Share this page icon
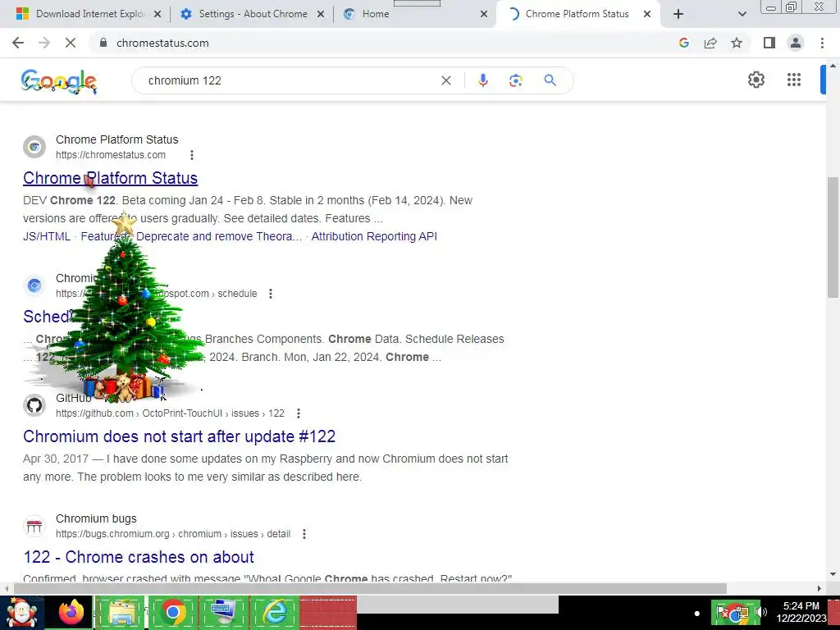840x630 pixels. 710,43
